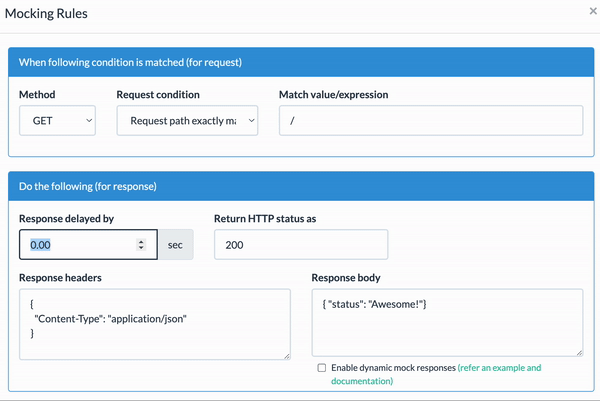The image size is (600, 401).
Task: Click the Return HTTP status field
Action: click(x=301, y=245)
